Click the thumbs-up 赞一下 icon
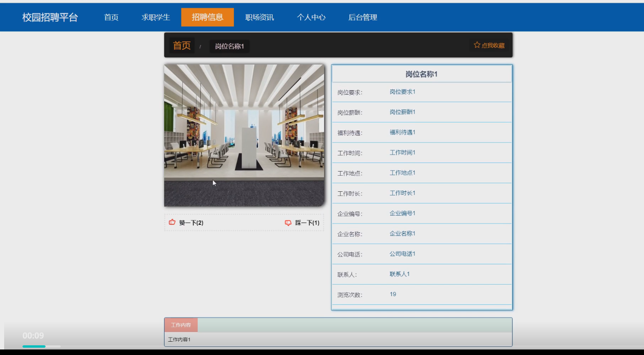 click(x=172, y=222)
